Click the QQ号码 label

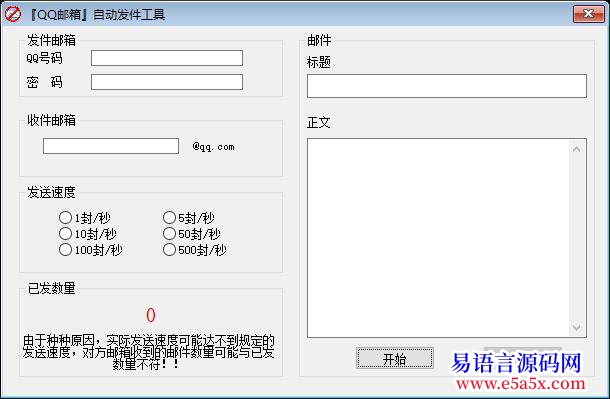[44, 58]
